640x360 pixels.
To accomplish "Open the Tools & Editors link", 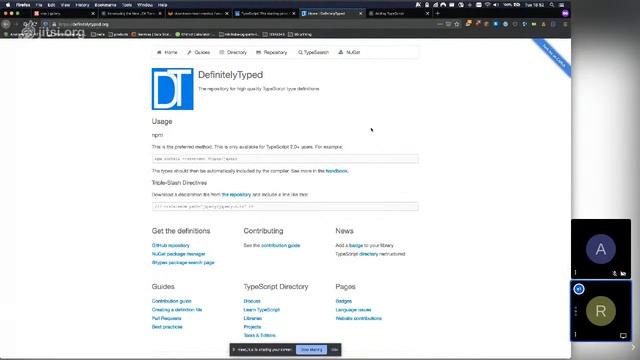I will pos(260,335).
